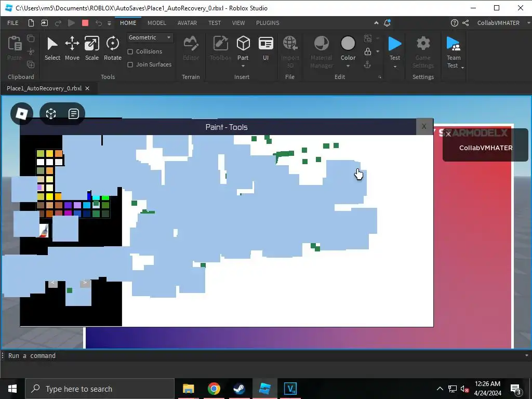Image resolution: width=532 pixels, height=399 pixels.
Task: Switch to the VIEW tab
Action: point(238,23)
